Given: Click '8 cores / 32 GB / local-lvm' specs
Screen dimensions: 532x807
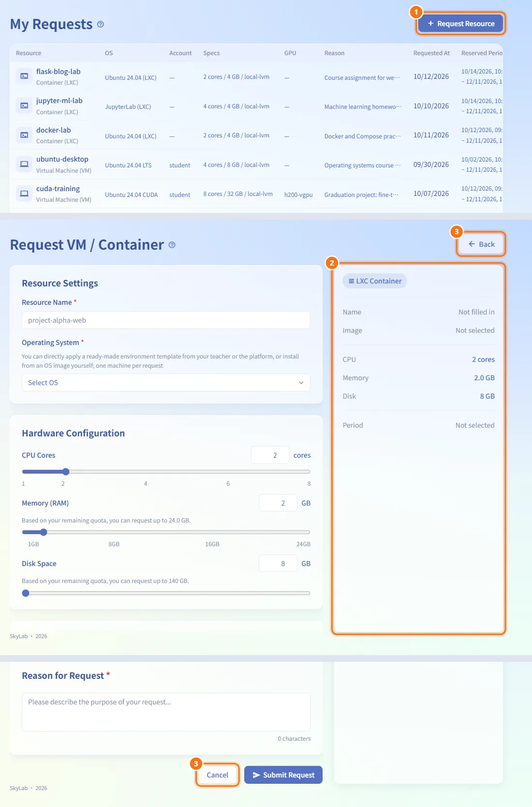Looking at the screenshot, I should tap(238, 194).
